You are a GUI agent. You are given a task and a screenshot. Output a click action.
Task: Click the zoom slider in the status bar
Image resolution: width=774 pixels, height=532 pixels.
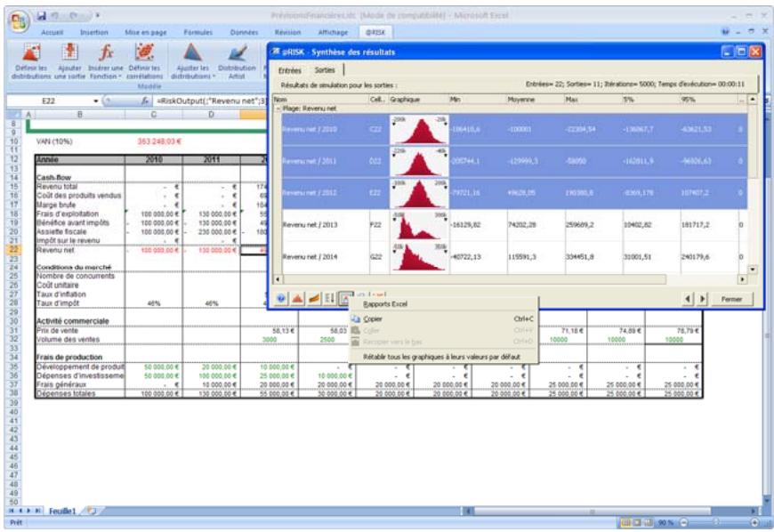712,524
